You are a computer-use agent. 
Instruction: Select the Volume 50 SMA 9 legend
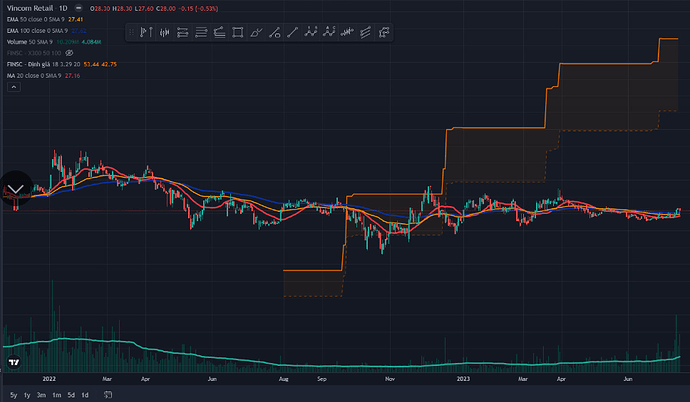29,42
